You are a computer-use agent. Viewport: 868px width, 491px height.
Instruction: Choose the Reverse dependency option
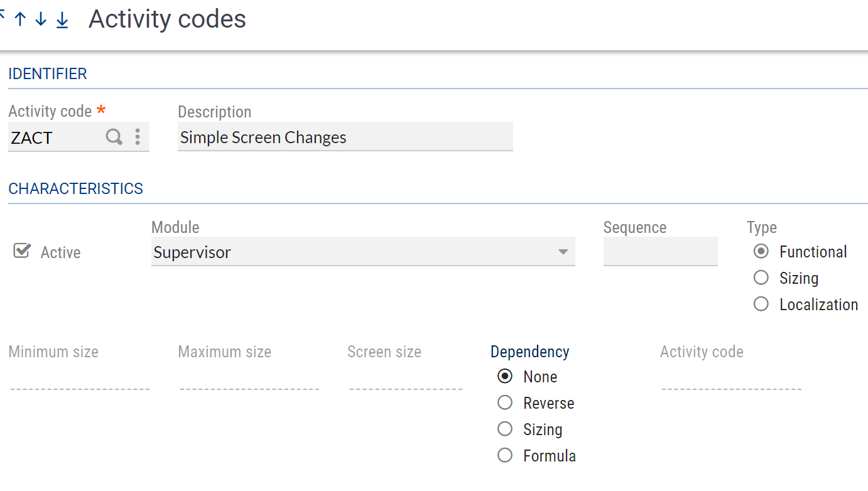pyautogui.click(x=505, y=402)
